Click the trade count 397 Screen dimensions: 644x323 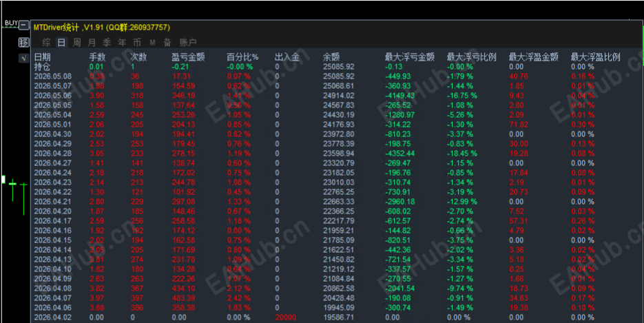[137, 298]
